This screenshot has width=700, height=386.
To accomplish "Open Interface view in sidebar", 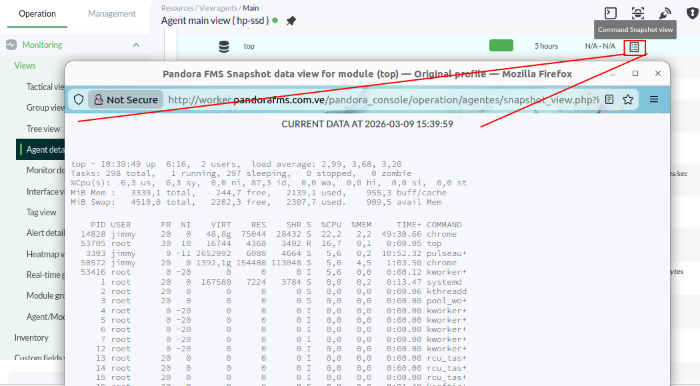I will (x=45, y=191).
